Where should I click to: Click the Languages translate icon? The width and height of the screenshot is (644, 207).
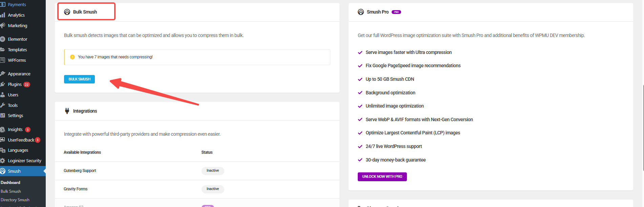tap(3, 150)
